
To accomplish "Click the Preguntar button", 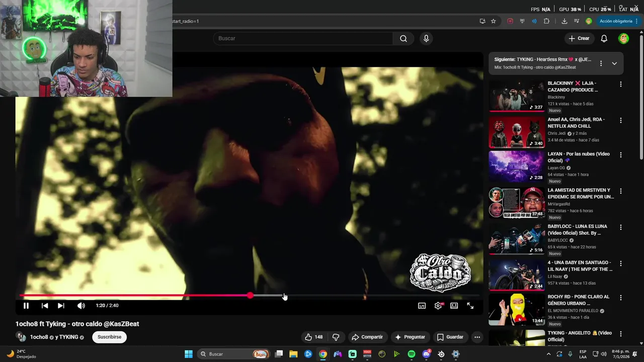I will 410,337.
